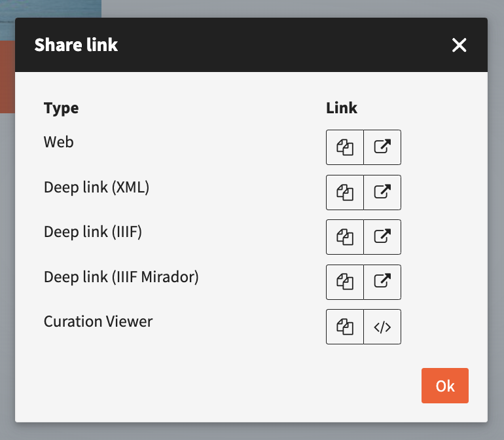The image size is (504, 440).
Task: Click the Type column header
Action: coord(61,108)
